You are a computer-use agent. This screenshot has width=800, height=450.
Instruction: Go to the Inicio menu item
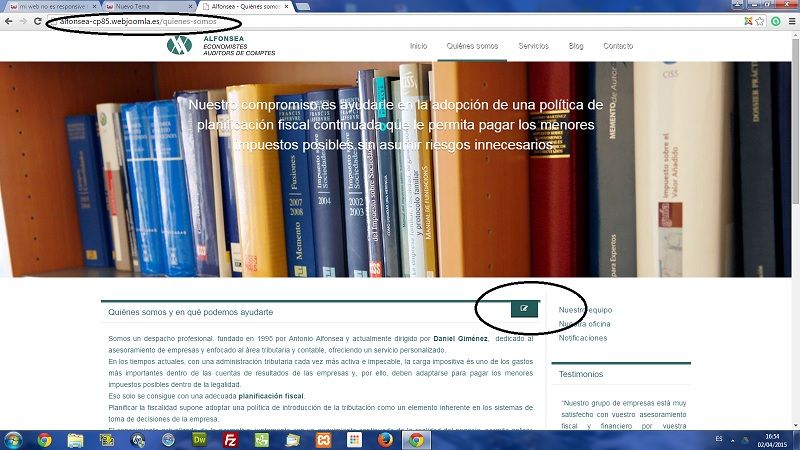click(x=418, y=46)
